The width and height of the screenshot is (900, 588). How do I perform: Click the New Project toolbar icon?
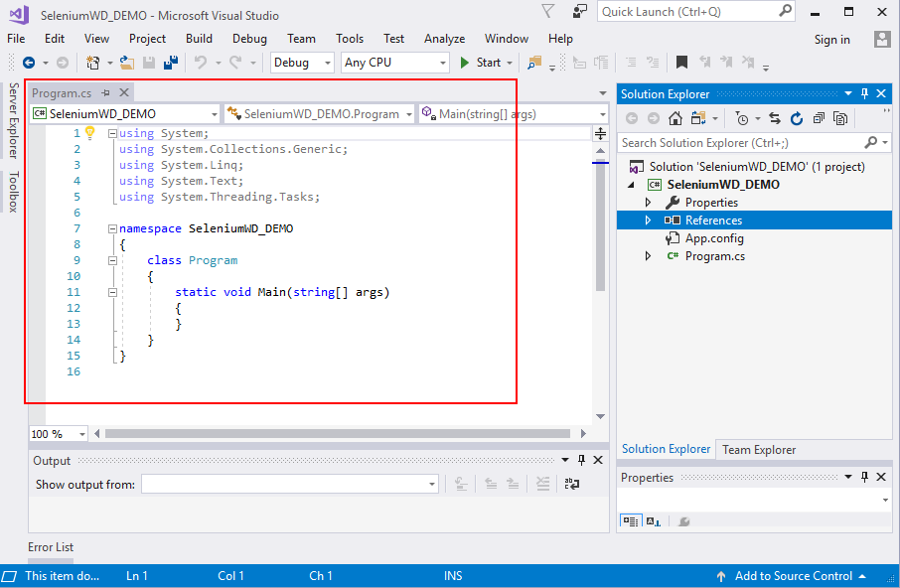[x=92, y=63]
